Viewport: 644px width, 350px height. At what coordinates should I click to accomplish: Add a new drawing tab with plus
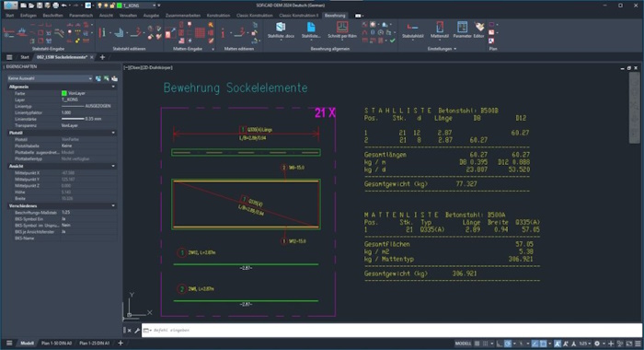[x=102, y=57]
